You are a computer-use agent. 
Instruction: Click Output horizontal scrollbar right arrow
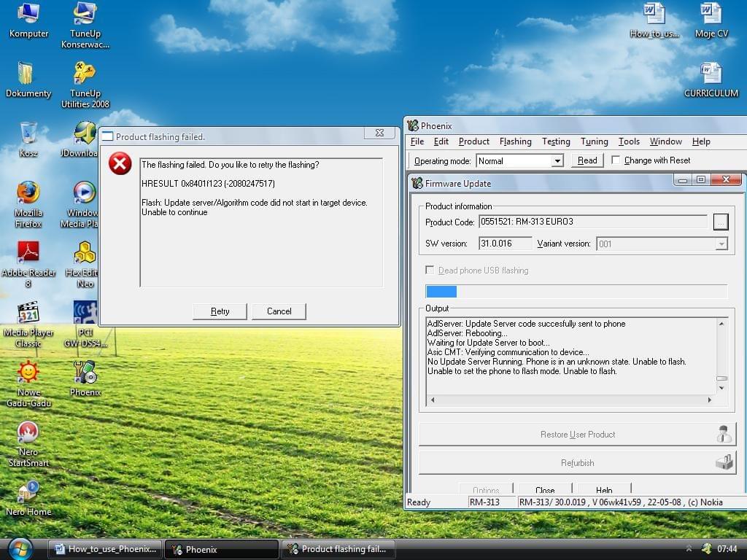pos(710,400)
